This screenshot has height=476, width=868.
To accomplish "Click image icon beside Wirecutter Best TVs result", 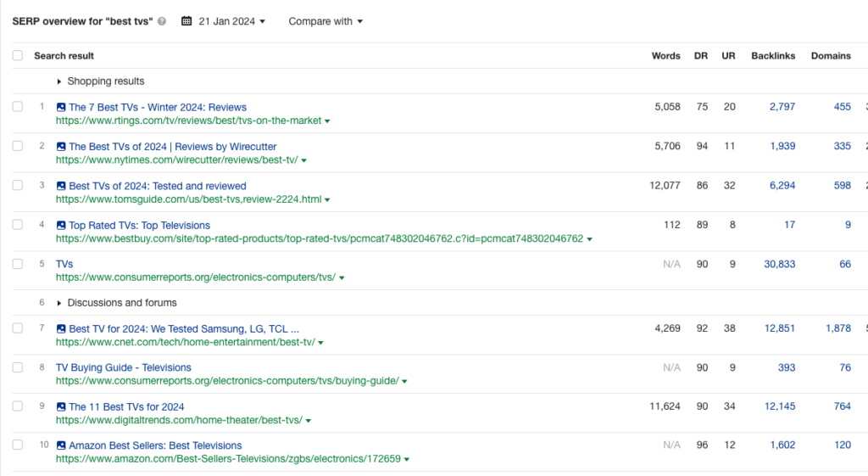I will (x=61, y=147).
